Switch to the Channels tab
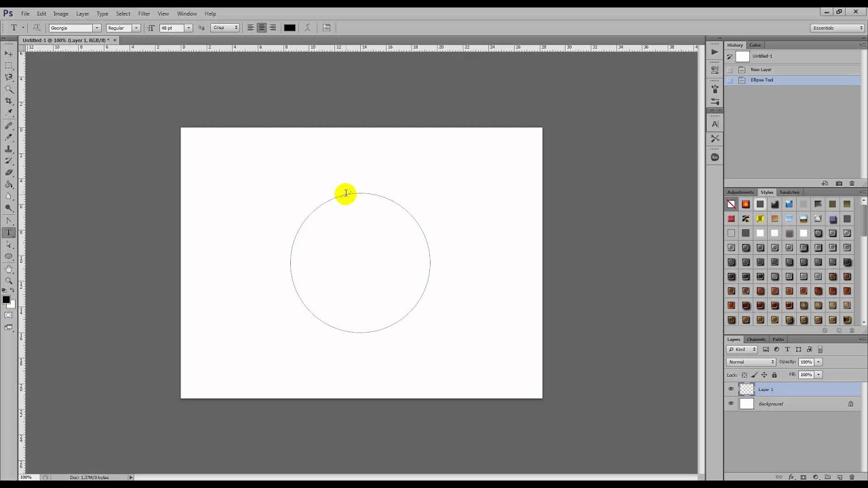The image size is (868, 488). point(756,339)
